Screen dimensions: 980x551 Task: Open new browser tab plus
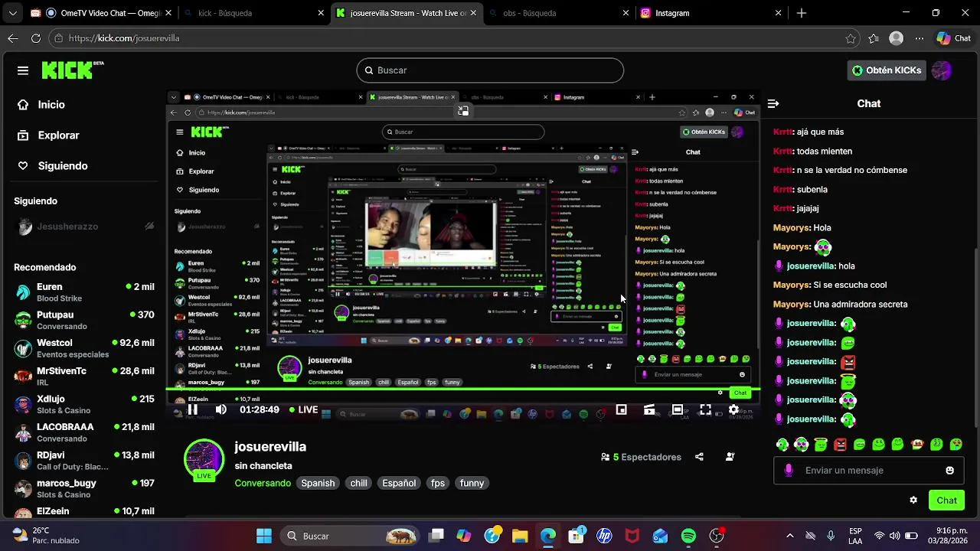(802, 13)
